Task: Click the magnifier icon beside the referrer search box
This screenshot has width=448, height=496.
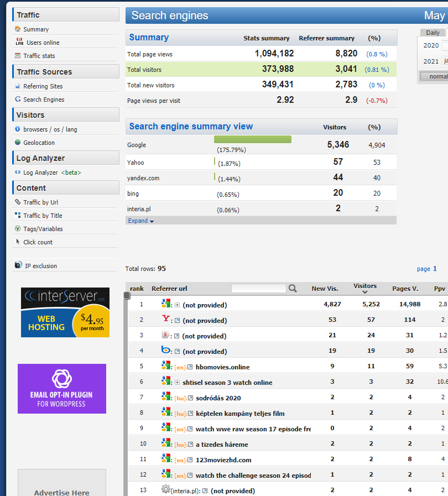Action: click(x=293, y=288)
